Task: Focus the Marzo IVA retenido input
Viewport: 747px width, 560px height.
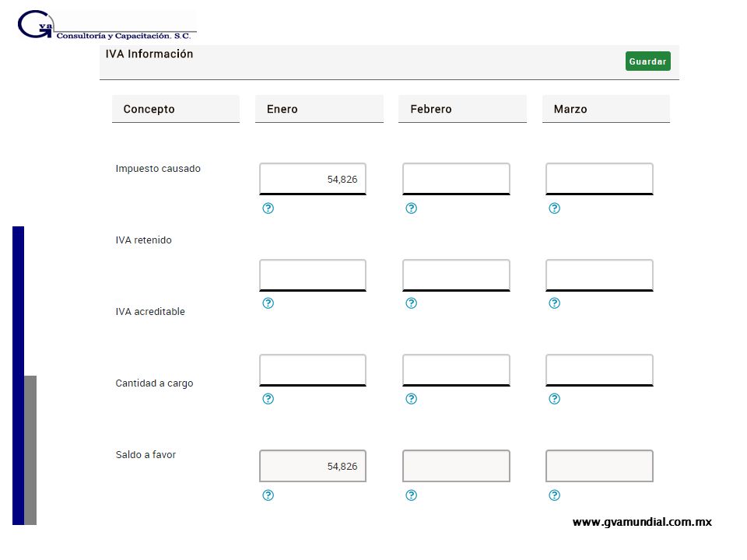Action: pos(599,275)
